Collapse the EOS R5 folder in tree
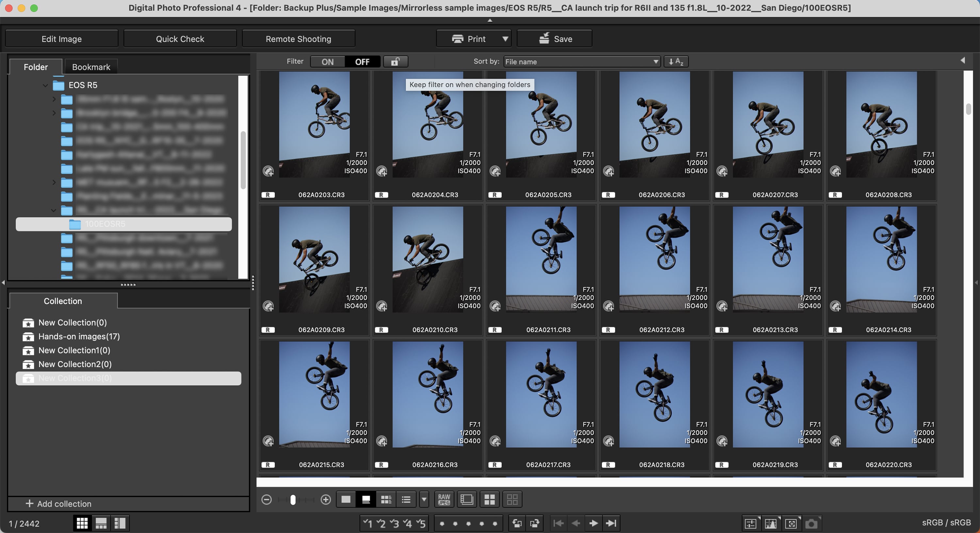Image resolution: width=980 pixels, height=533 pixels. (45, 85)
